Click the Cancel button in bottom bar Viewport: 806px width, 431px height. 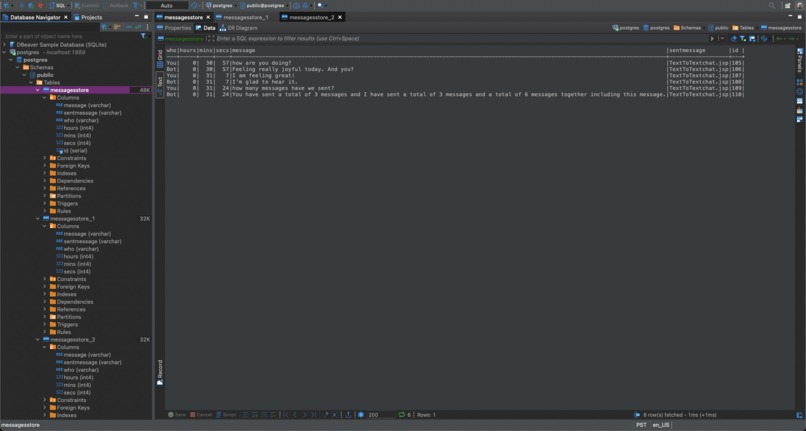[201, 415]
